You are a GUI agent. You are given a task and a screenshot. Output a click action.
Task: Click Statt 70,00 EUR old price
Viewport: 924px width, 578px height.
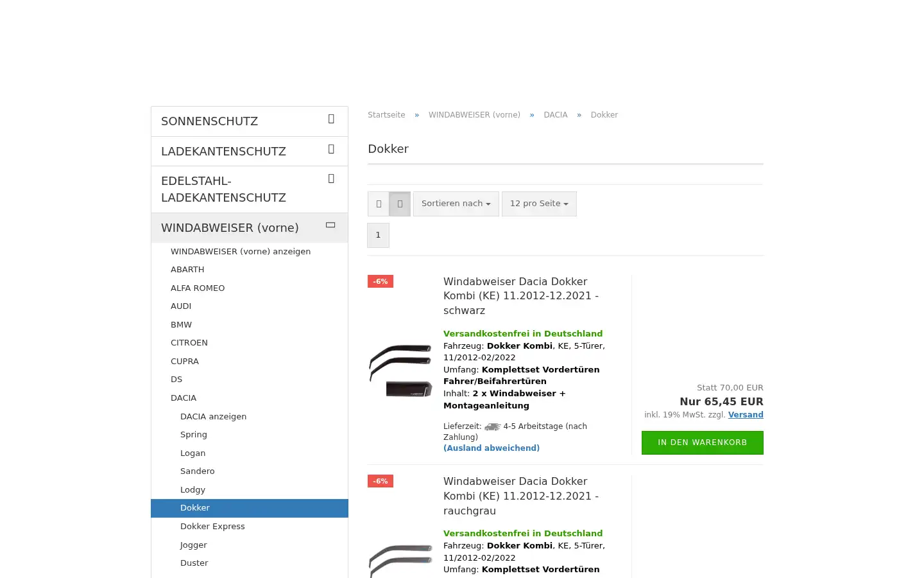(730, 388)
